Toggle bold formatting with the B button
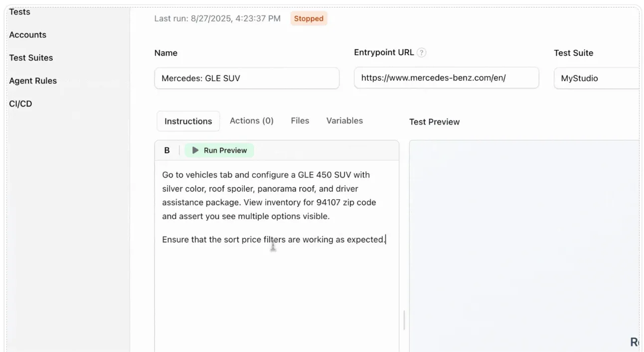 coord(167,150)
